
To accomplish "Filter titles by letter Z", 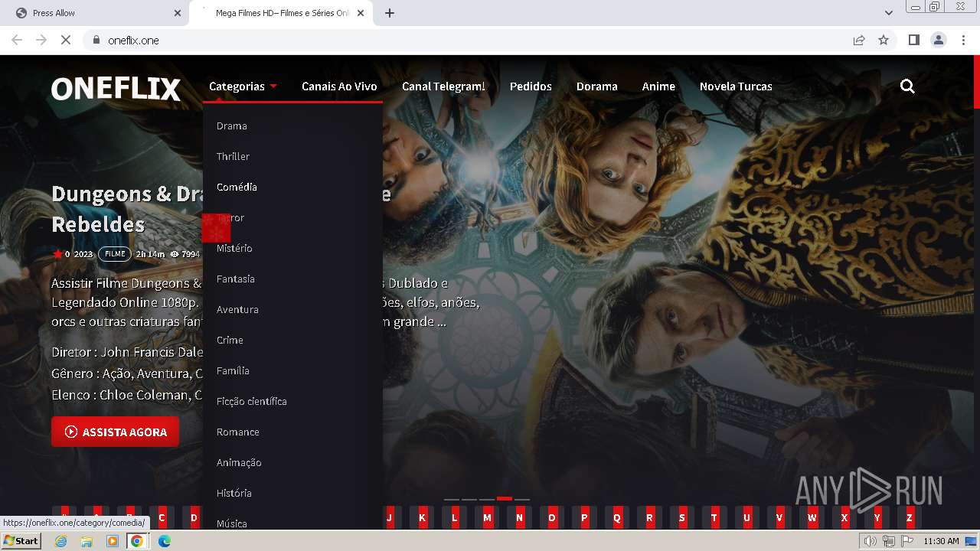I will tap(909, 517).
